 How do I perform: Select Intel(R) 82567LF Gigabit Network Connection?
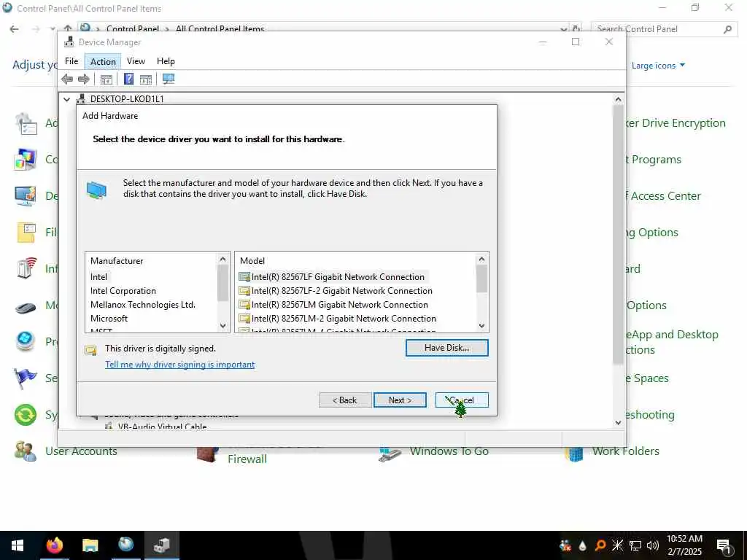coord(333,277)
